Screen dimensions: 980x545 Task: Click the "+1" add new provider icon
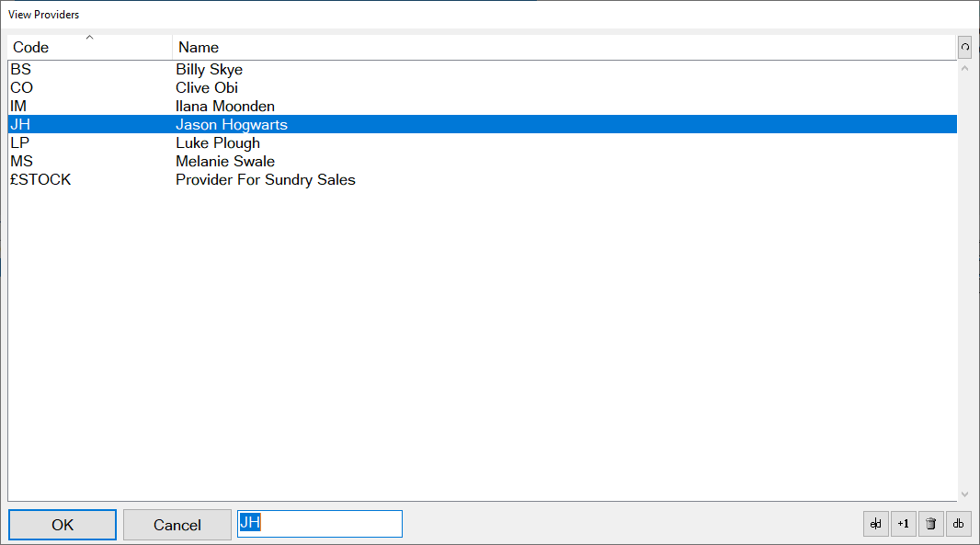[x=902, y=524]
